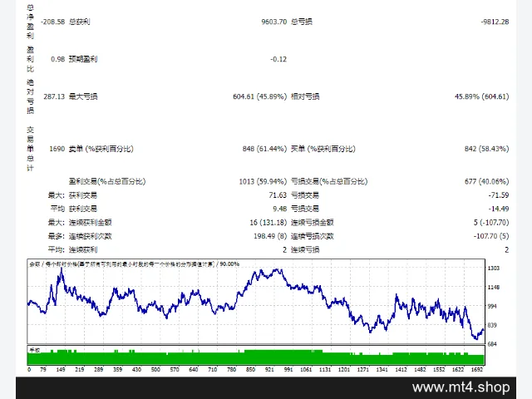Click the 总亏损 label

[302, 22]
